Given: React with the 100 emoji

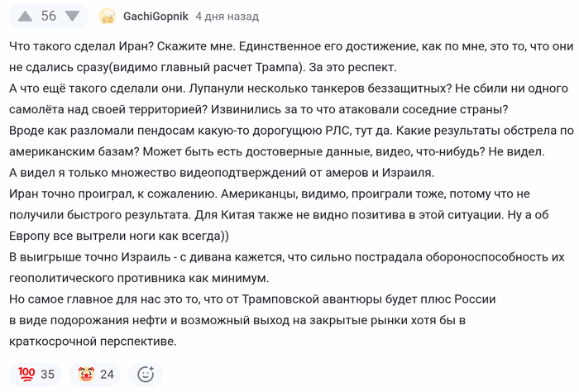Looking at the screenshot, I should tap(26, 374).
